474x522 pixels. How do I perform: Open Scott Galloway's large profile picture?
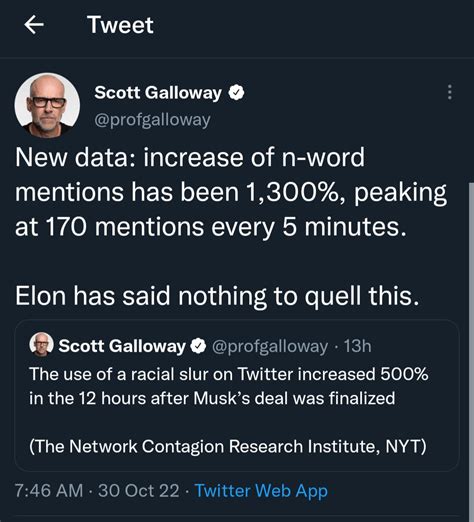point(47,105)
